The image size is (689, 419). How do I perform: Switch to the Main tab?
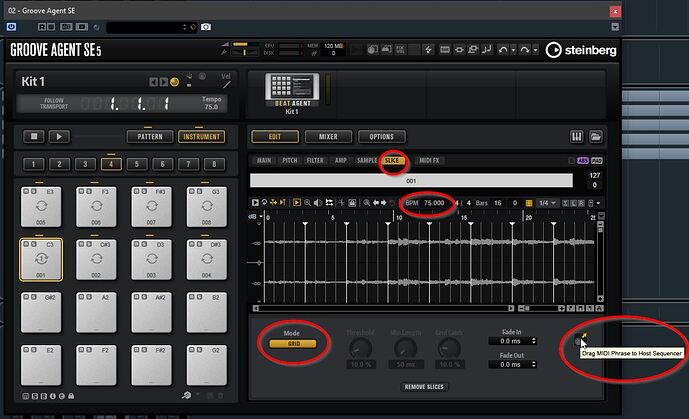click(264, 160)
